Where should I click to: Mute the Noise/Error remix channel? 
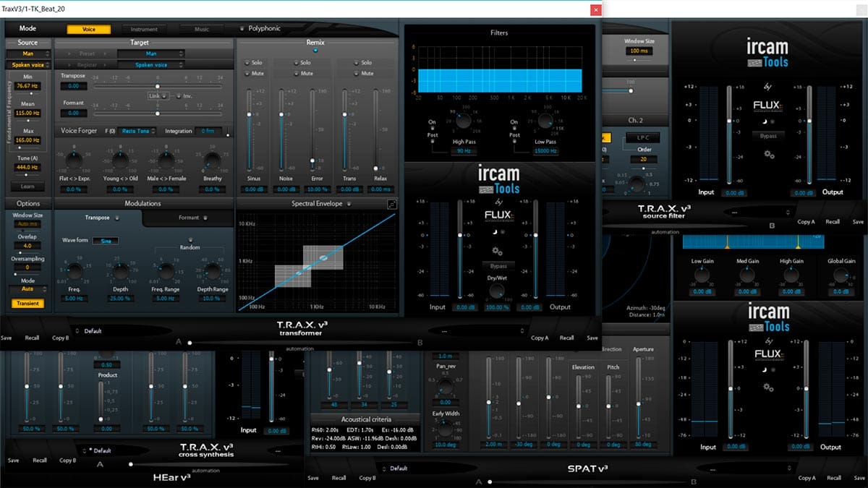tap(295, 73)
